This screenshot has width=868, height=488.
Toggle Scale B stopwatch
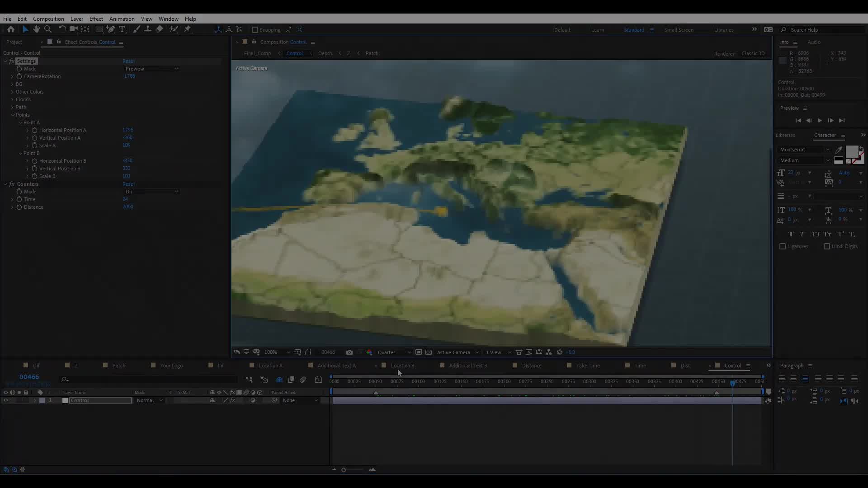(x=34, y=176)
